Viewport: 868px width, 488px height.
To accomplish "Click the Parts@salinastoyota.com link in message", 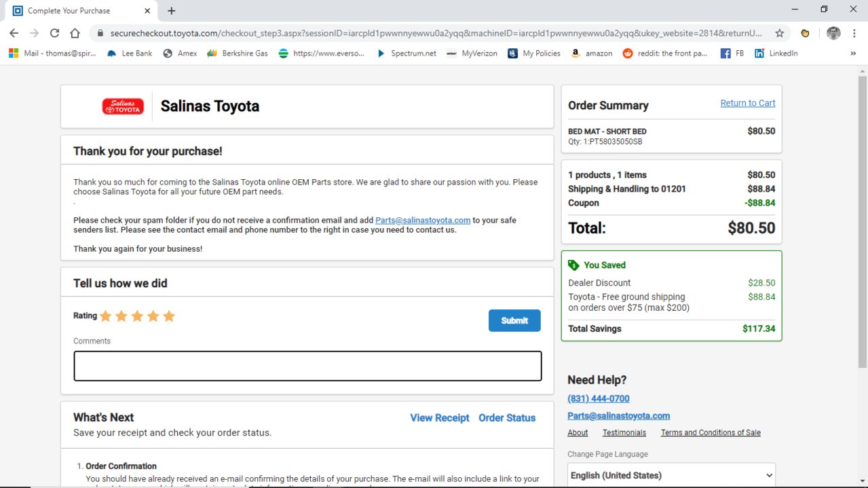I will [423, 220].
